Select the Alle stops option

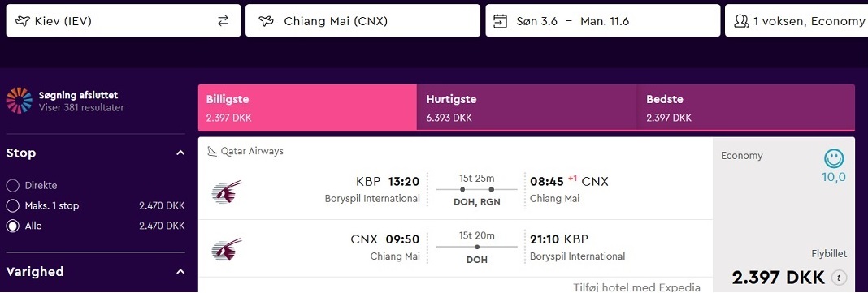(x=13, y=226)
